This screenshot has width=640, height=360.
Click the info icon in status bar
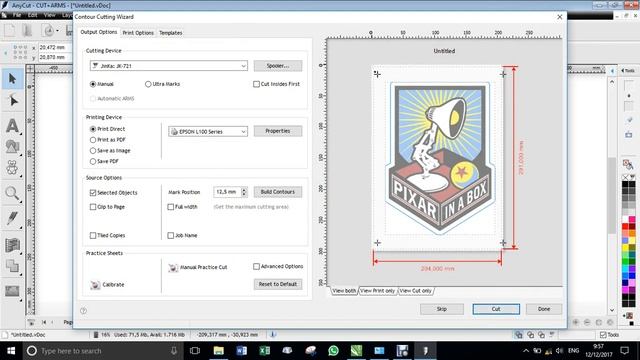tap(273, 335)
